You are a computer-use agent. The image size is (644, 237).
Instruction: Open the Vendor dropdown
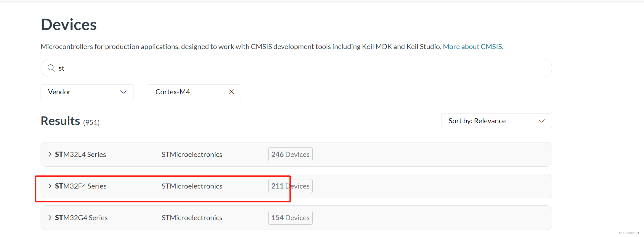click(87, 92)
